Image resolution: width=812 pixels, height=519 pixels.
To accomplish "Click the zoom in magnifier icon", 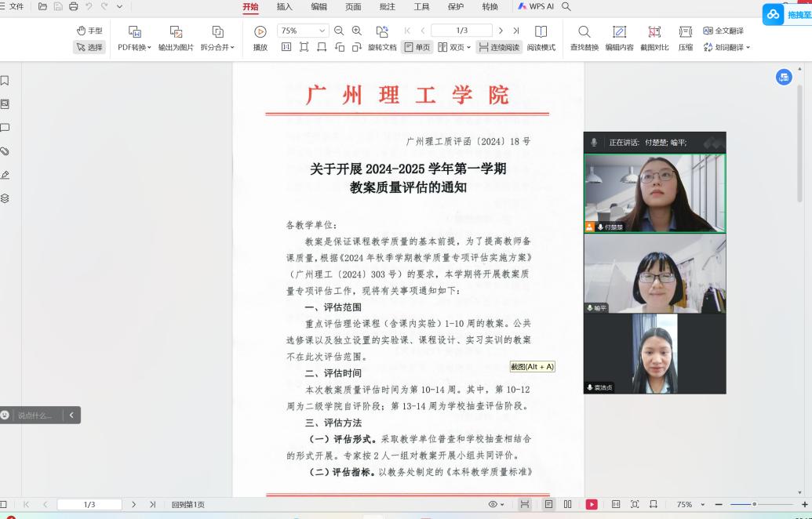I will [357, 31].
